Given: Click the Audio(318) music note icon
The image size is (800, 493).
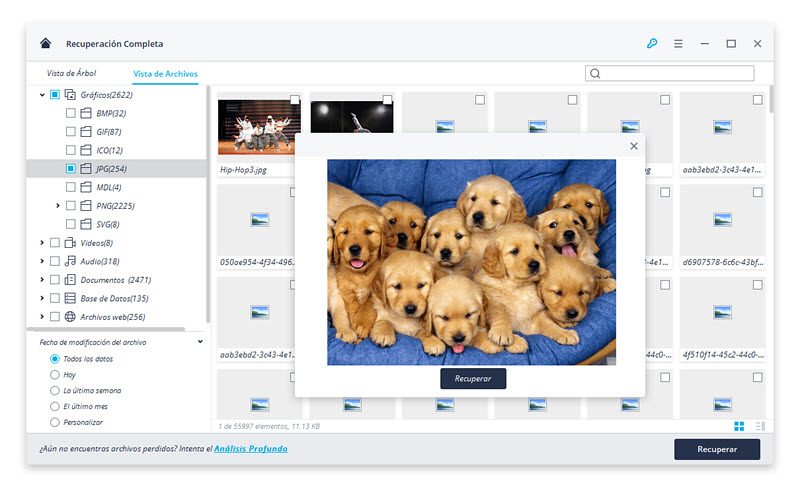Looking at the screenshot, I should coord(70,261).
